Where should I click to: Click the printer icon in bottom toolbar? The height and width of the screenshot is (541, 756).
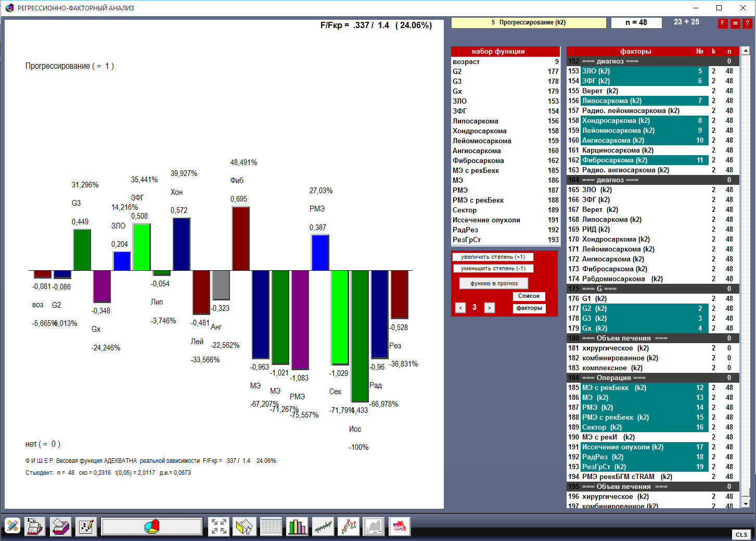pos(60,526)
